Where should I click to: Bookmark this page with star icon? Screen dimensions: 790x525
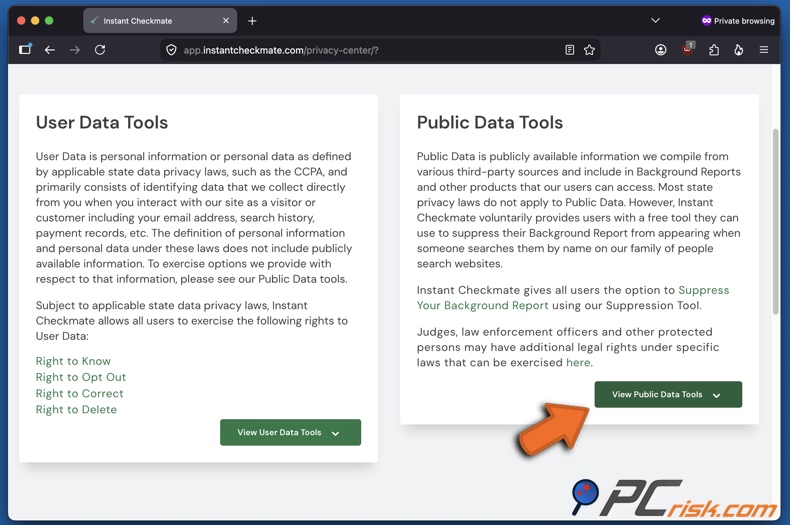tap(589, 50)
